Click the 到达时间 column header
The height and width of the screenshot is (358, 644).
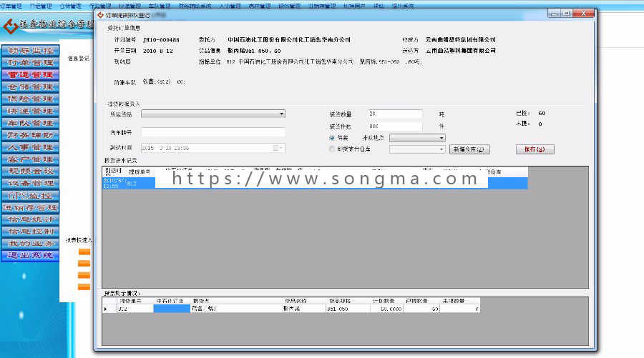[x=114, y=171]
